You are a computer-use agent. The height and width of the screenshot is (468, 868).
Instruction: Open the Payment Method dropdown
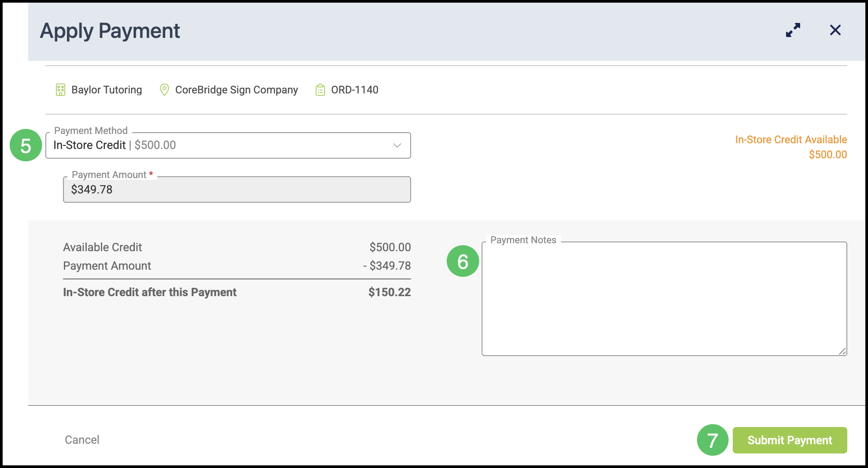[x=228, y=145]
